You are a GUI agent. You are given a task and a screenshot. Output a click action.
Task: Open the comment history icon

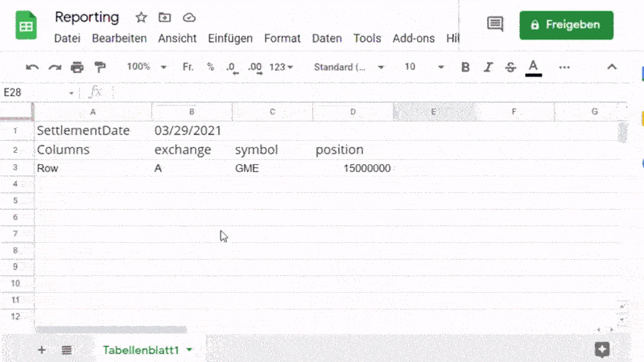click(x=495, y=24)
